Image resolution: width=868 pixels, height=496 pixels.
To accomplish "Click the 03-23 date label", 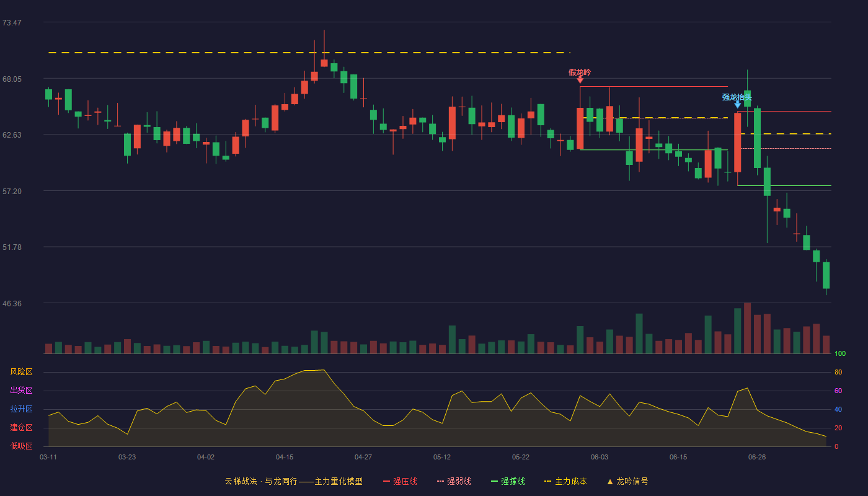I will 127,457.
